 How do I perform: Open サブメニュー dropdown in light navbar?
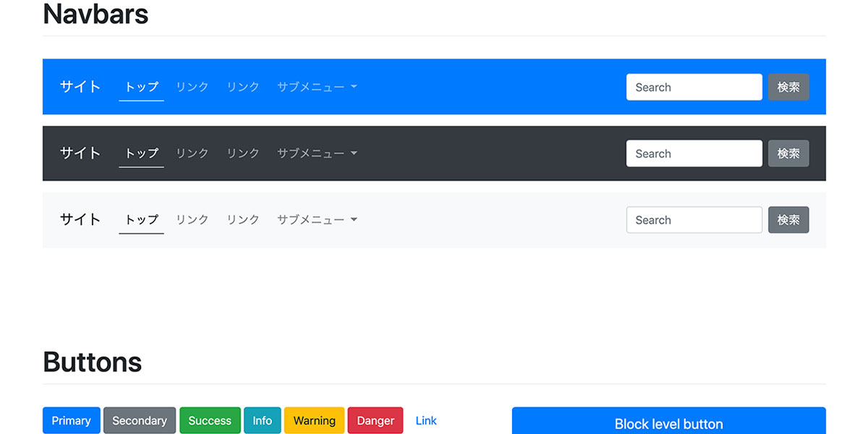317,220
